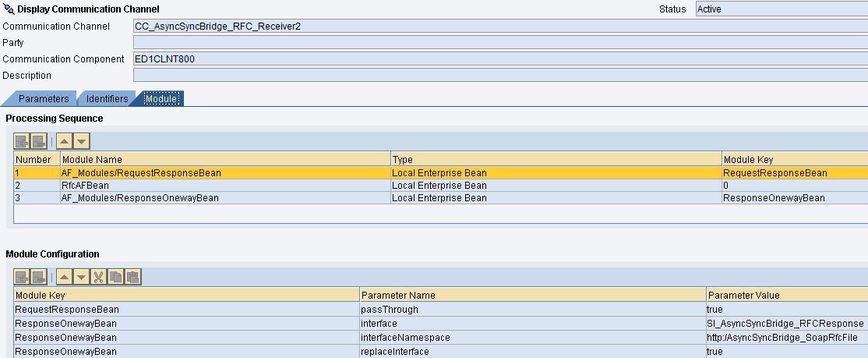Move module down in Processing Sequence
868x358 pixels.
pyautogui.click(x=82, y=141)
